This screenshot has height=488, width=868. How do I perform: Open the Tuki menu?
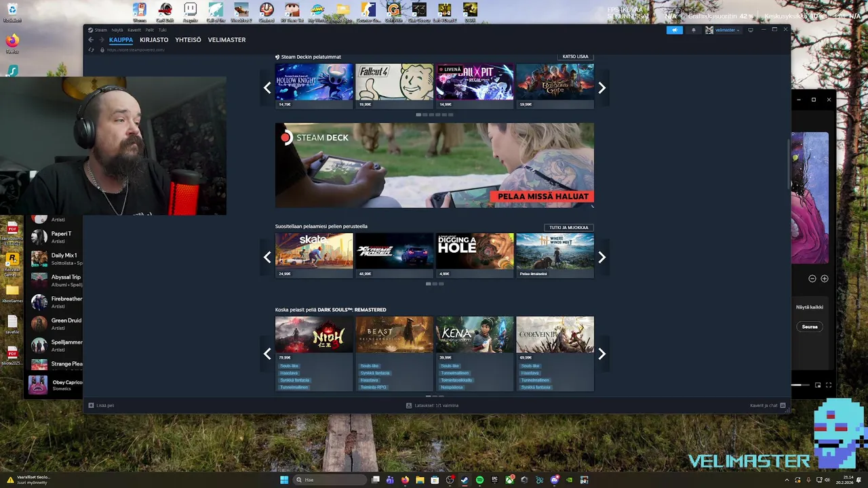162,30
